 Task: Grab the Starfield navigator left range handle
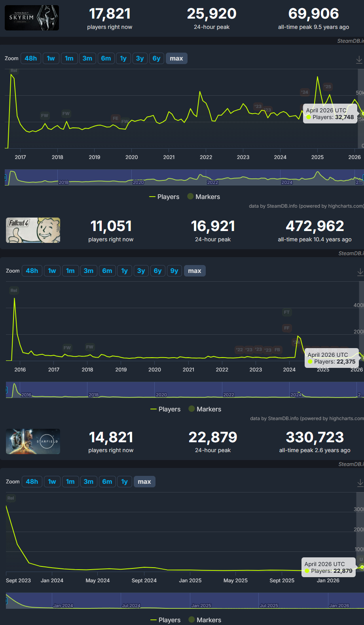(6, 601)
